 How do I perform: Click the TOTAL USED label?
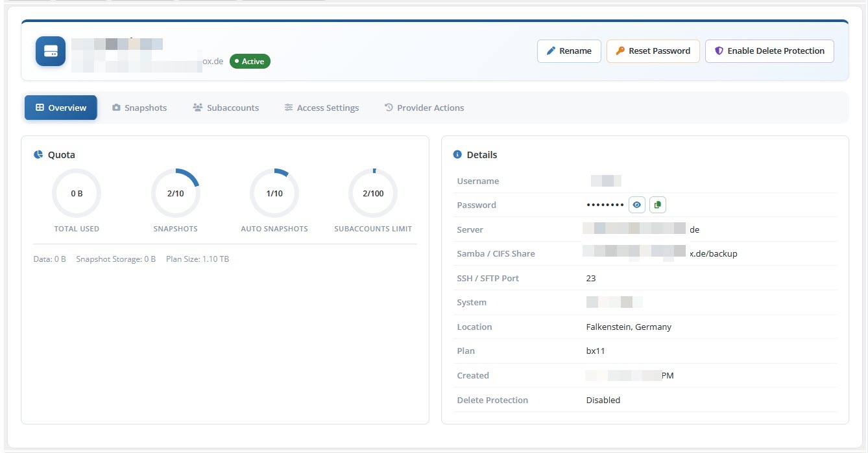coord(77,229)
